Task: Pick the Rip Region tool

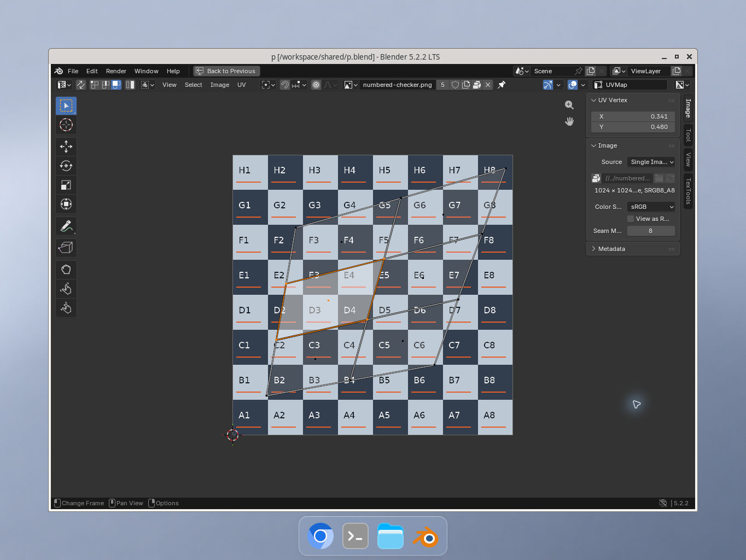Action: click(x=66, y=248)
